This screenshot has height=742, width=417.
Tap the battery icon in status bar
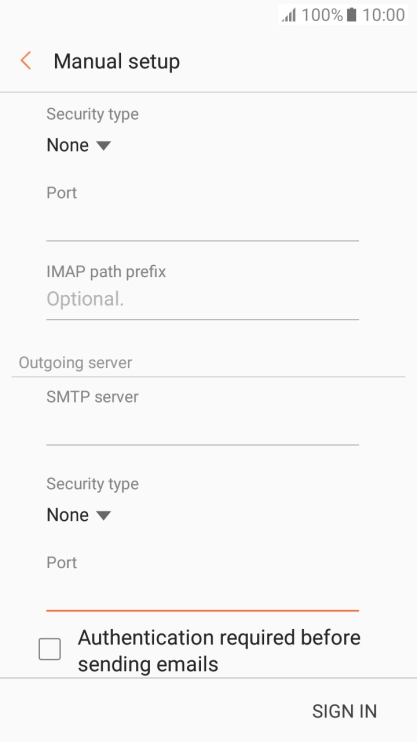point(352,15)
